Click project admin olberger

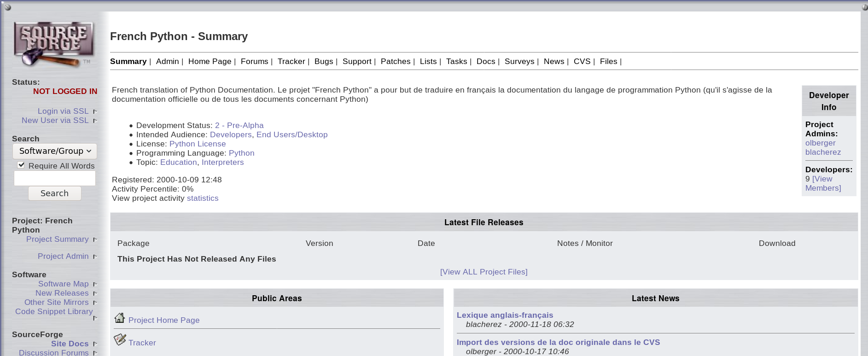pyautogui.click(x=820, y=143)
